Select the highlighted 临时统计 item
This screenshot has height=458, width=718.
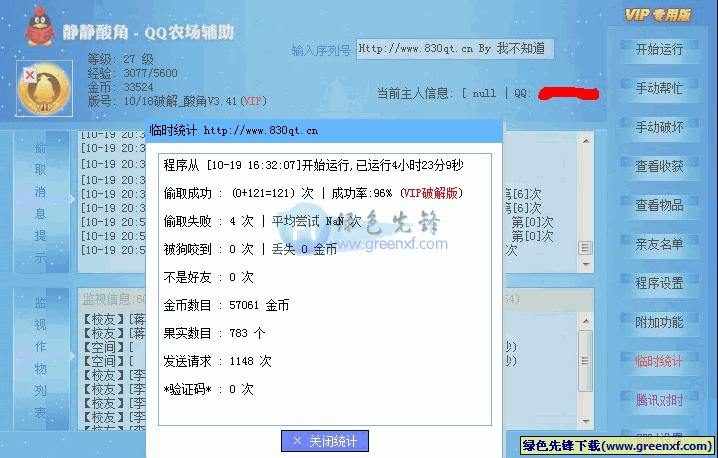659,361
